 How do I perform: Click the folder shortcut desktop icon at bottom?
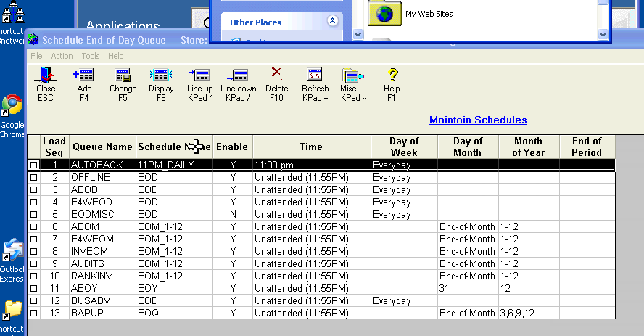click(12, 310)
